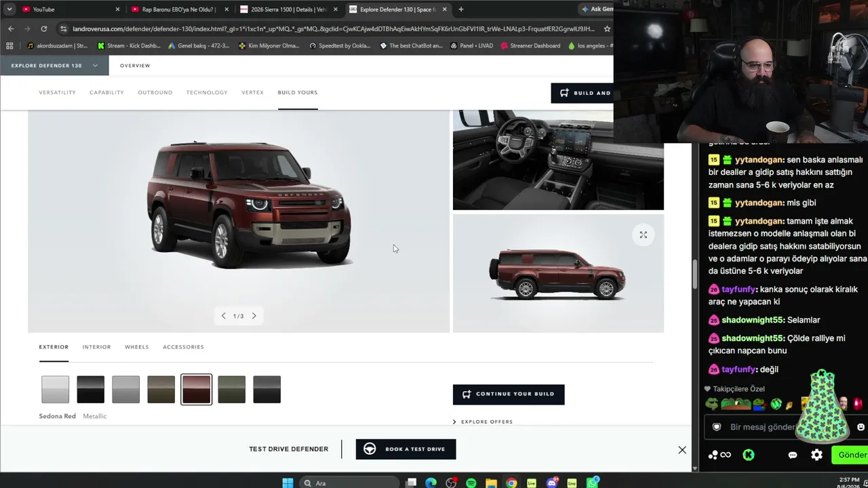Viewport: 868px width, 488px height.
Task: Go to the Capability section
Action: [106, 92]
